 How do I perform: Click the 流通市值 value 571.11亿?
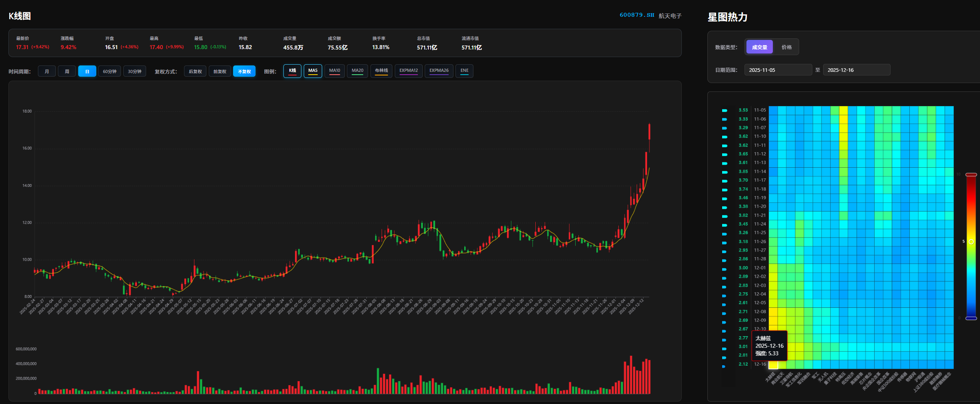point(471,48)
